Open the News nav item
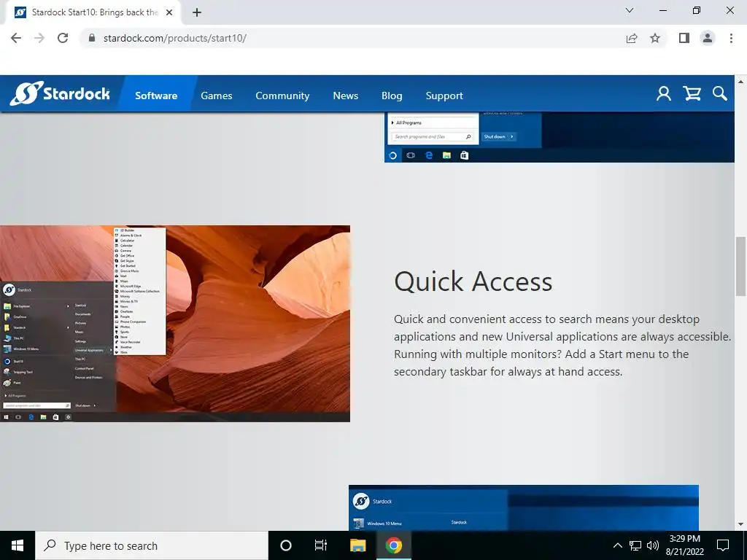The width and height of the screenshot is (747, 560). pos(345,96)
